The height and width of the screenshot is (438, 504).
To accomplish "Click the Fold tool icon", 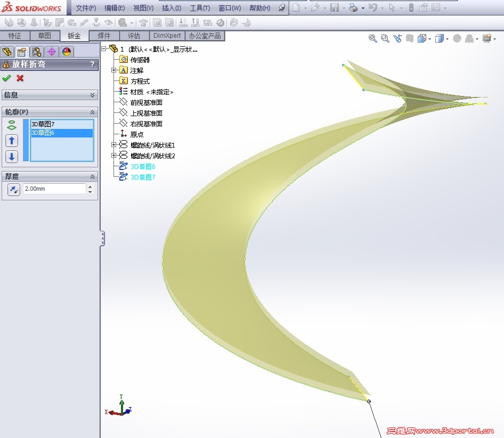I will click(x=196, y=22).
